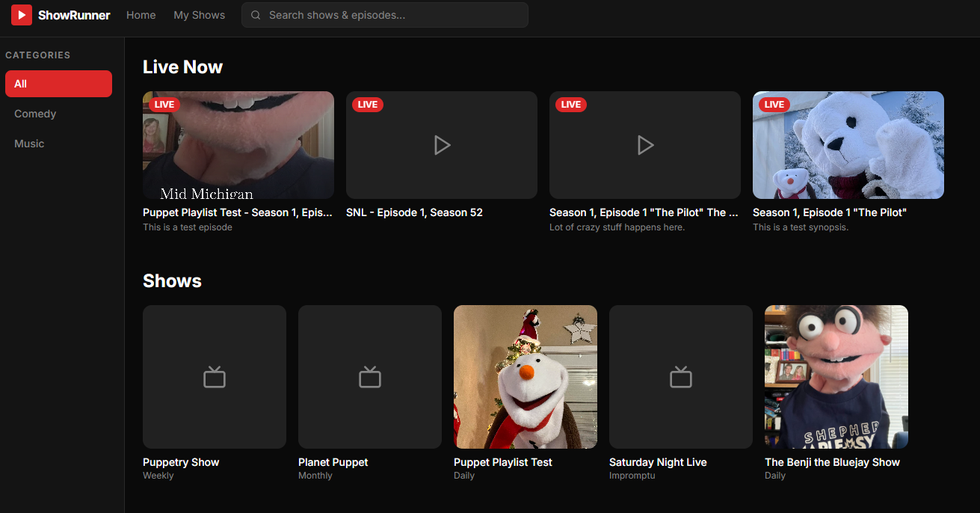The image size is (980, 513).
Task: Open the Puppet Playlist Test snowman thumbnail
Action: (526, 377)
